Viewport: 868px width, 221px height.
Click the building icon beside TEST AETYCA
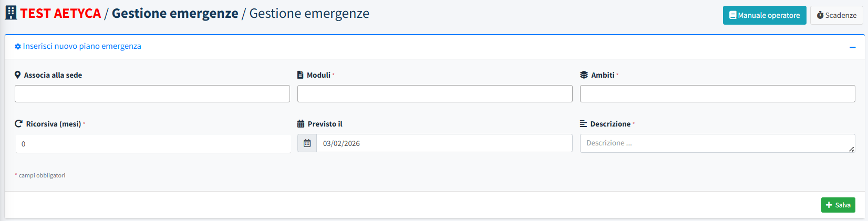click(11, 13)
